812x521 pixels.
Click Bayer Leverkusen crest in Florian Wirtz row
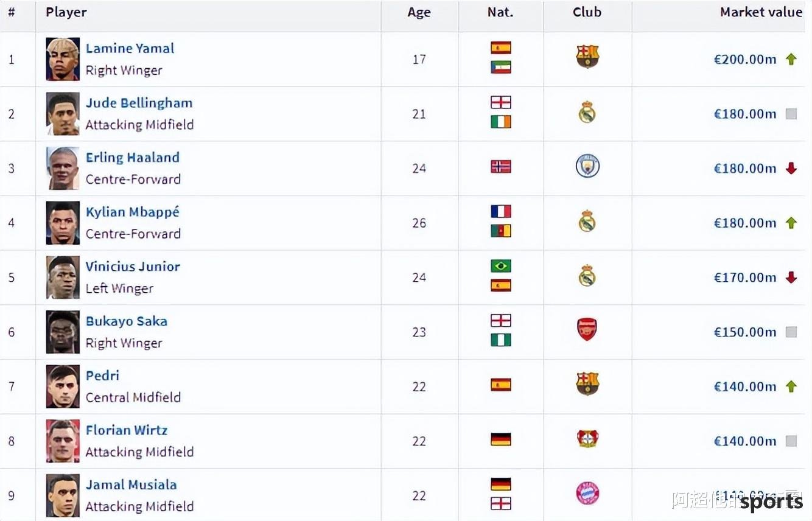pos(587,439)
